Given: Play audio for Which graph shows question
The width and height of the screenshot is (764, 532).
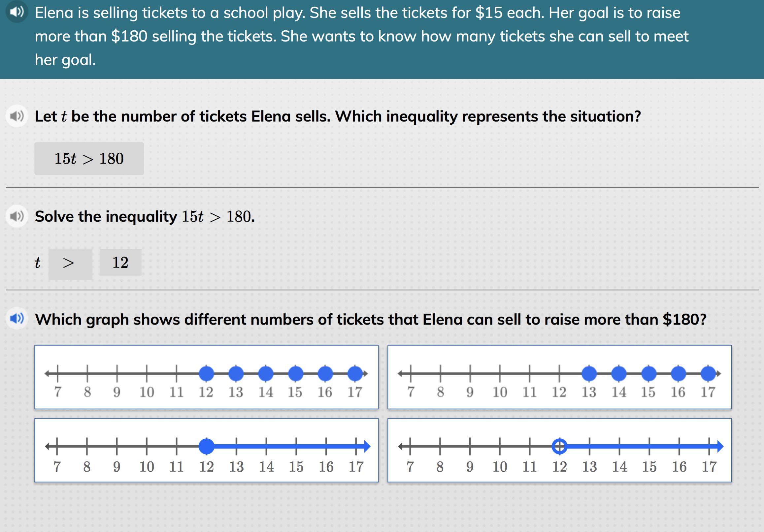Looking at the screenshot, I should tap(17, 319).
